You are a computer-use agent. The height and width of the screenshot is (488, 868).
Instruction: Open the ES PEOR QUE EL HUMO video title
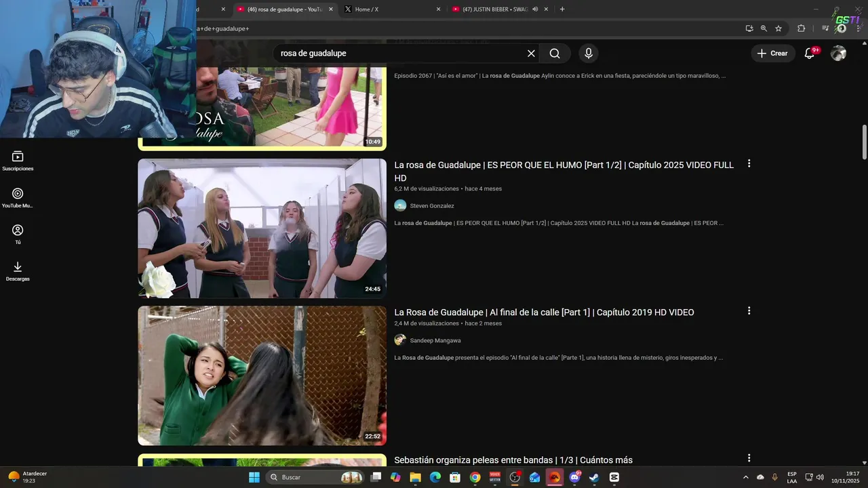(564, 171)
